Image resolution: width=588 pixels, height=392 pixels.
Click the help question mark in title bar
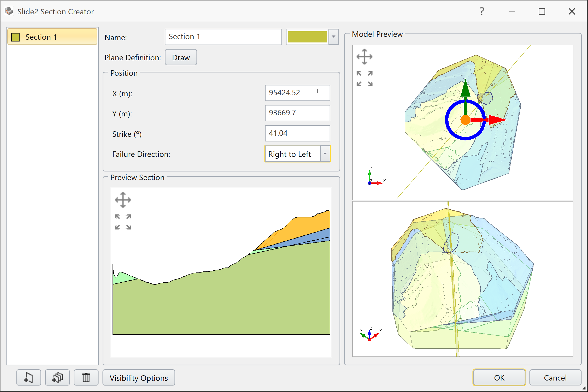pyautogui.click(x=482, y=11)
